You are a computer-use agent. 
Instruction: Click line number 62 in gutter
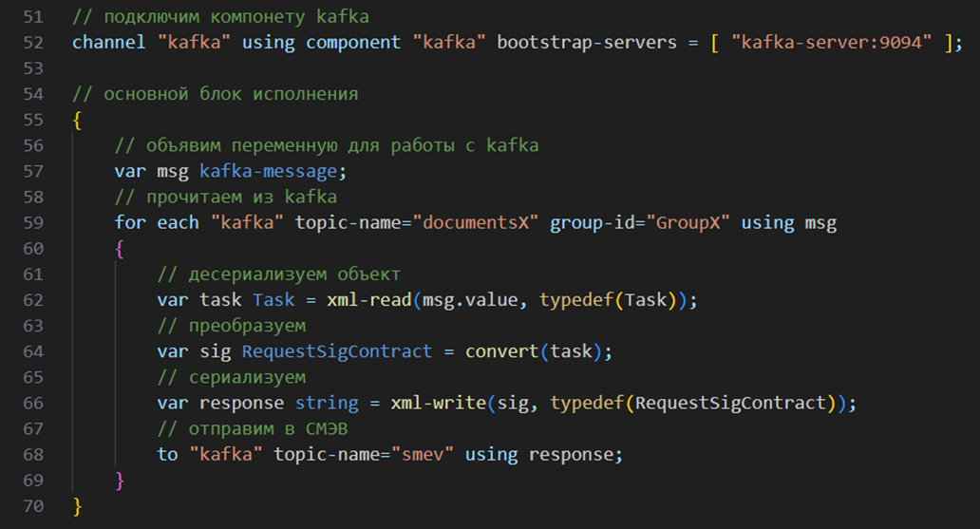tap(33, 300)
